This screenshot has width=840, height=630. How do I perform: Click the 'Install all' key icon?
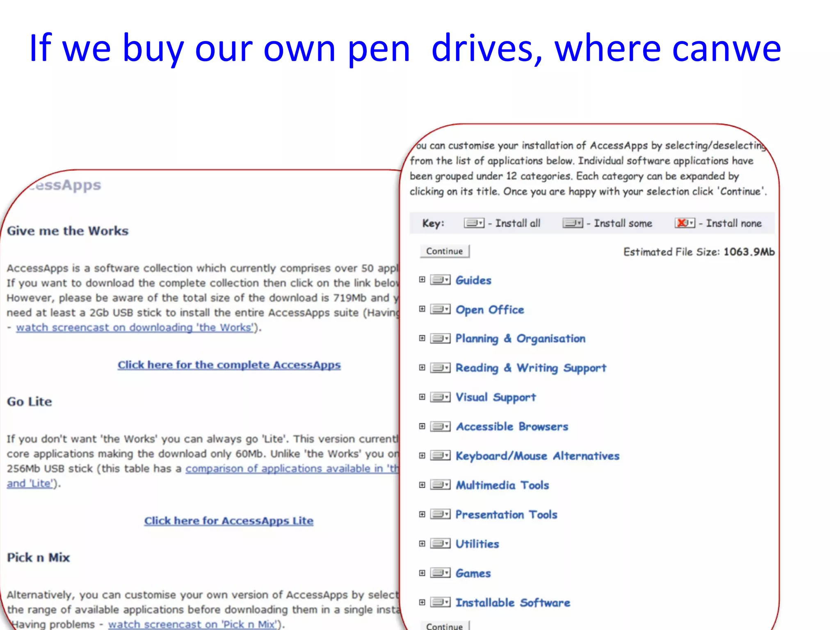point(474,223)
